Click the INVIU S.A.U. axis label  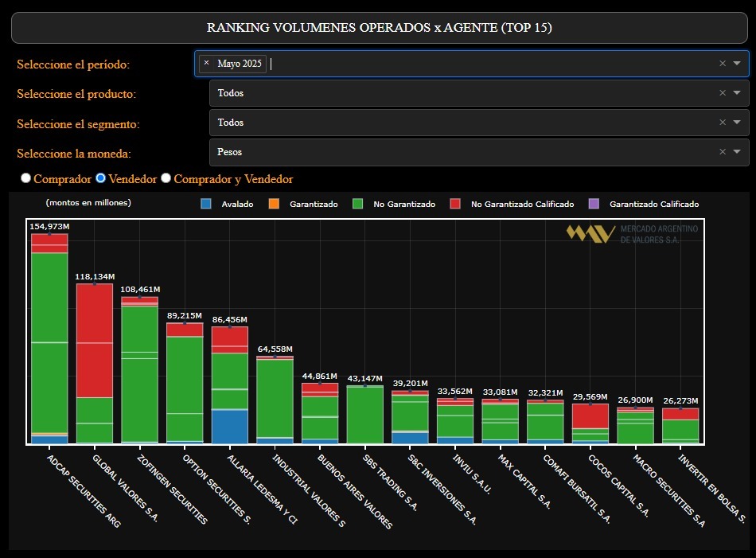point(472,474)
